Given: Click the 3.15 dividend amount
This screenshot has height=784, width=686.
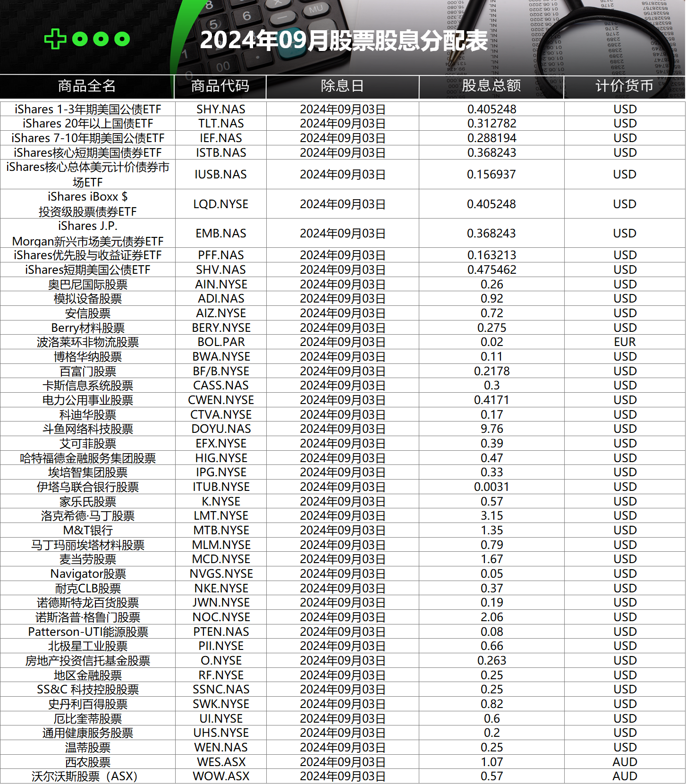Looking at the screenshot, I should tap(492, 516).
